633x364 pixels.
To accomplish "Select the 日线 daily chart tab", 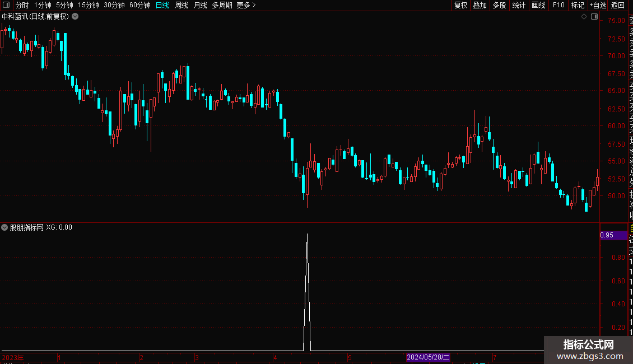I will click(x=162, y=5).
